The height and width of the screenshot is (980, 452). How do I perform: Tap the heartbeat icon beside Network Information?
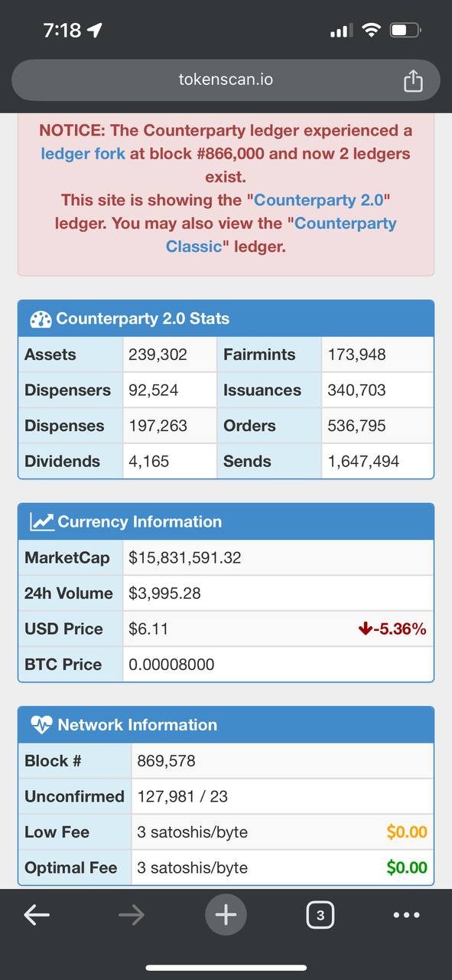(41, 725)
